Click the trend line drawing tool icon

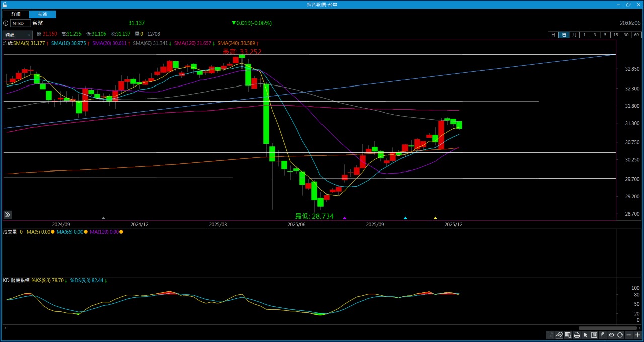click(x=559, y=335)
